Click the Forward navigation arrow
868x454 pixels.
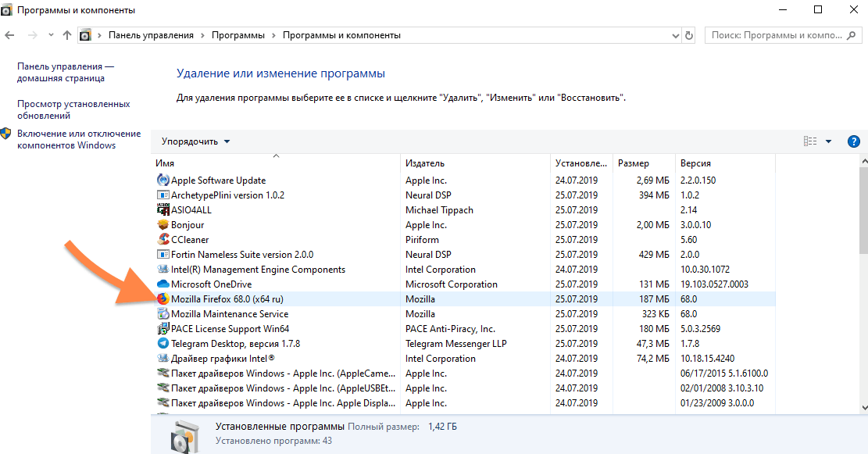coord(33,35)
